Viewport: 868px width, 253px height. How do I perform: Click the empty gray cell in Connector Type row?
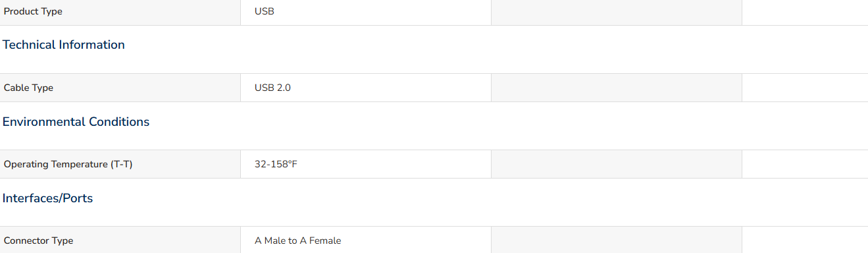point(617,240)
